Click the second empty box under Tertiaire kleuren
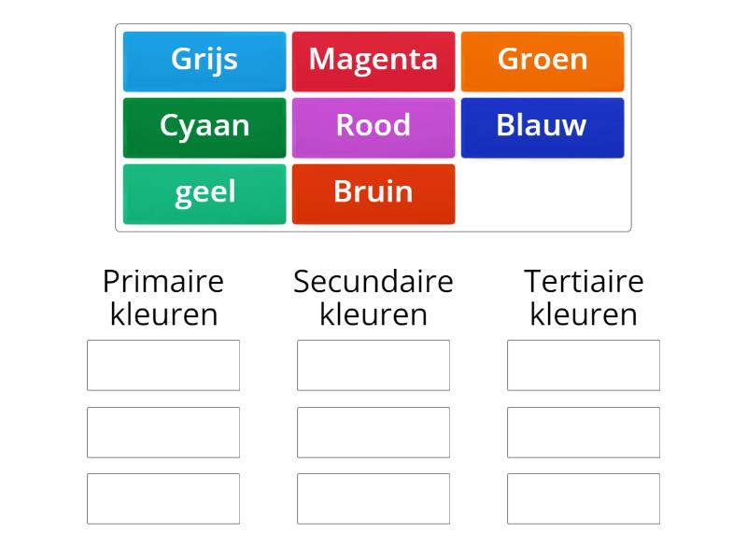 [x=583, y=432]
